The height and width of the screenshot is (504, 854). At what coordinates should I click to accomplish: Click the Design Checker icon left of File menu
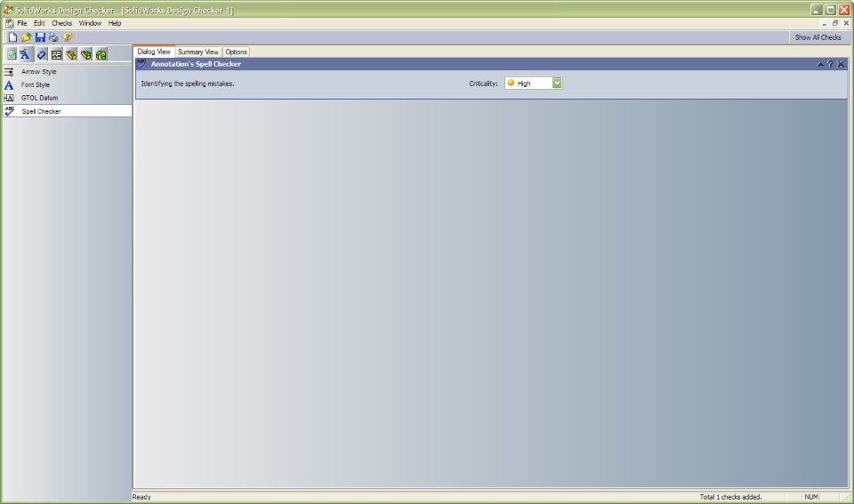[x=9, y=23]
